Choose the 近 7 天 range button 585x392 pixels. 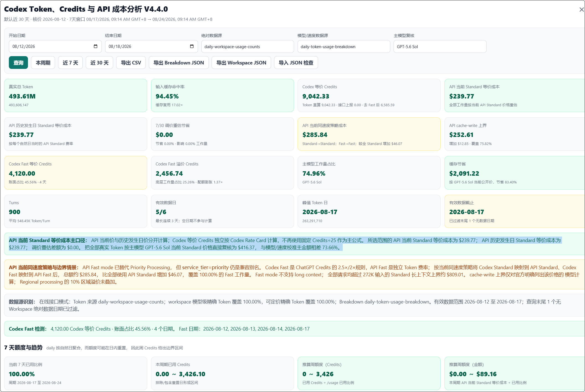(x=70, y=63)
